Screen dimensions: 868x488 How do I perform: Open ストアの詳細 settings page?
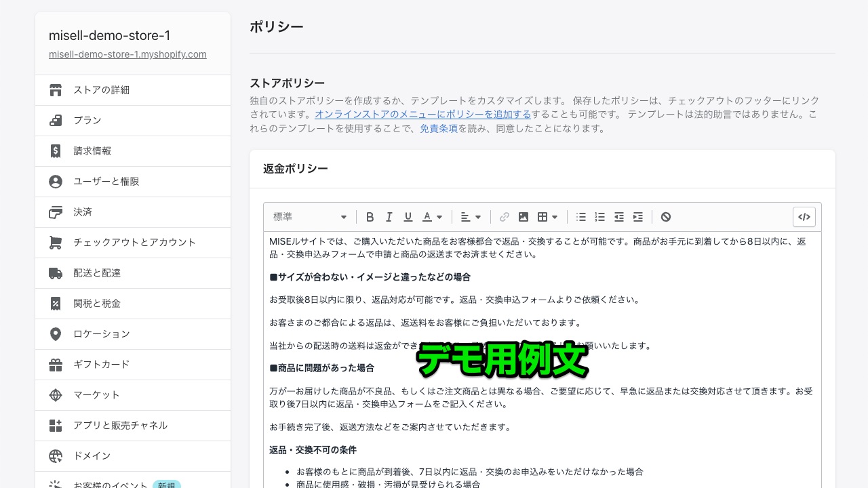coord(133,90)
